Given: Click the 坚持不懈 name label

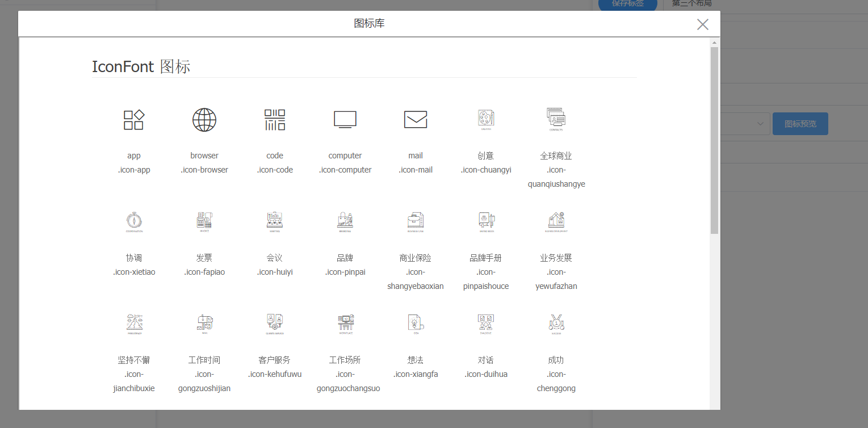Looking at the screenshot, I should [134, 360].
